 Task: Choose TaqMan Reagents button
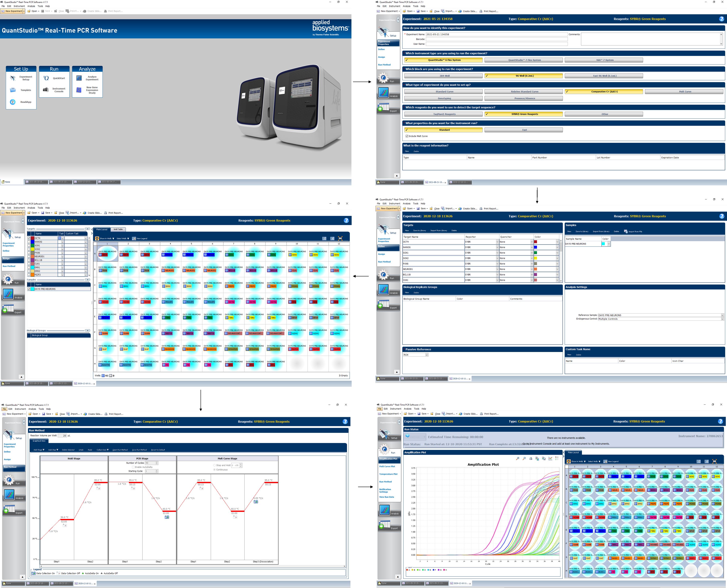pos(444,114)
